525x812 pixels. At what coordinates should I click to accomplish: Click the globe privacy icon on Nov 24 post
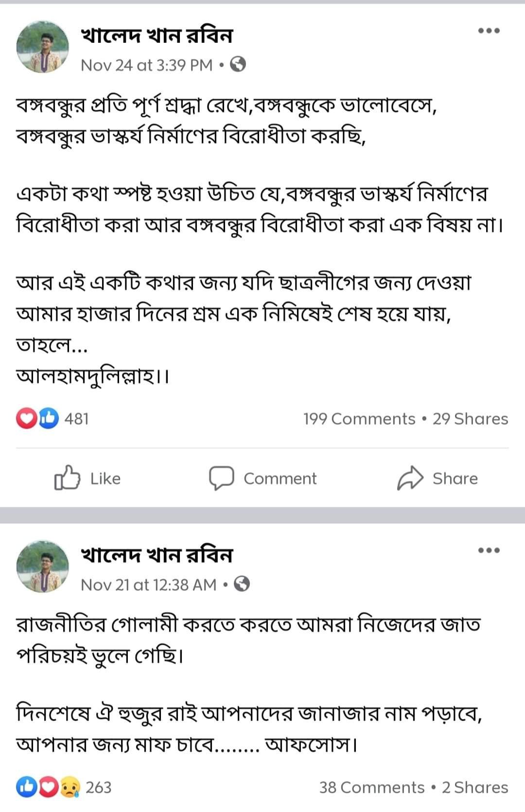click(238, 64)
